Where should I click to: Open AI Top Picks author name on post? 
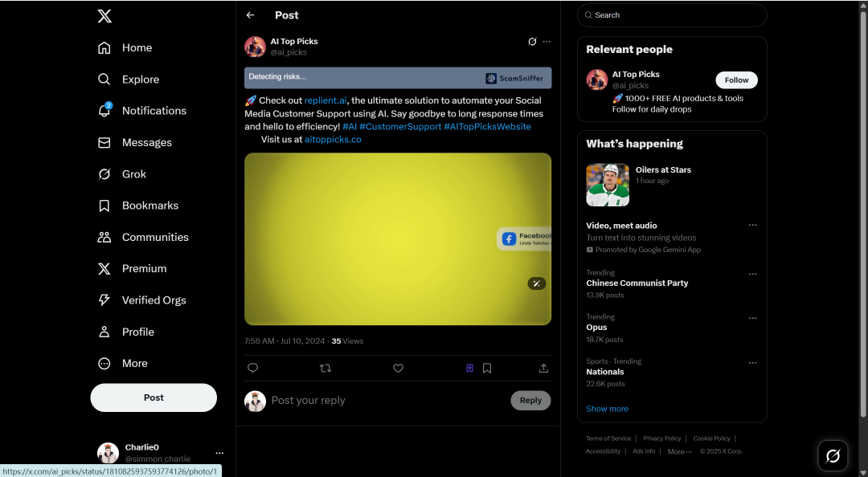294,42
